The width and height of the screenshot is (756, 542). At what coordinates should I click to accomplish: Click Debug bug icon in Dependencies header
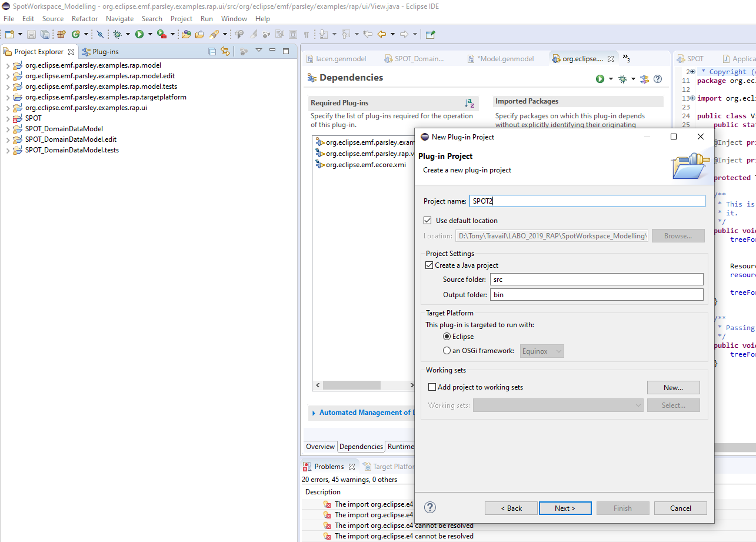[x=622, y=79]
